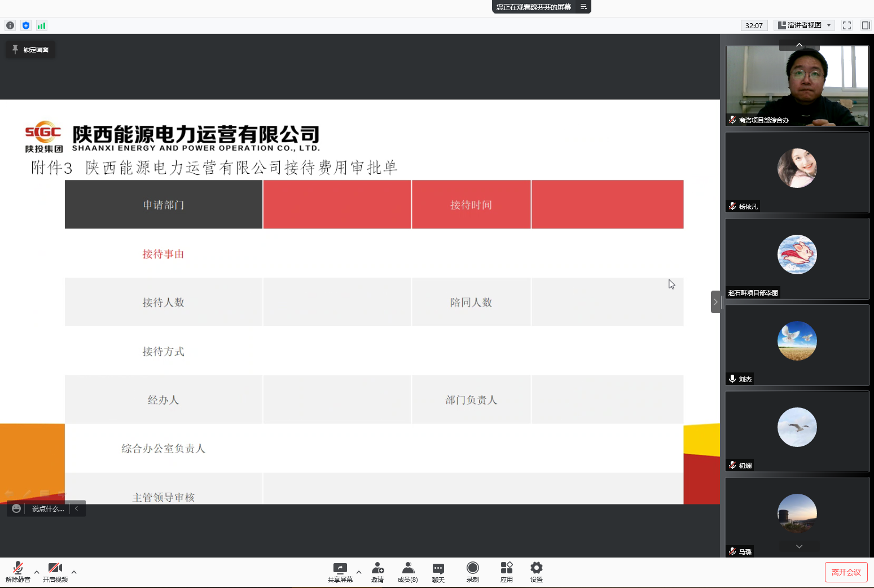Click the 说点什么 message input box
This screenshot has height=588, width=874.
pos(47,509)
